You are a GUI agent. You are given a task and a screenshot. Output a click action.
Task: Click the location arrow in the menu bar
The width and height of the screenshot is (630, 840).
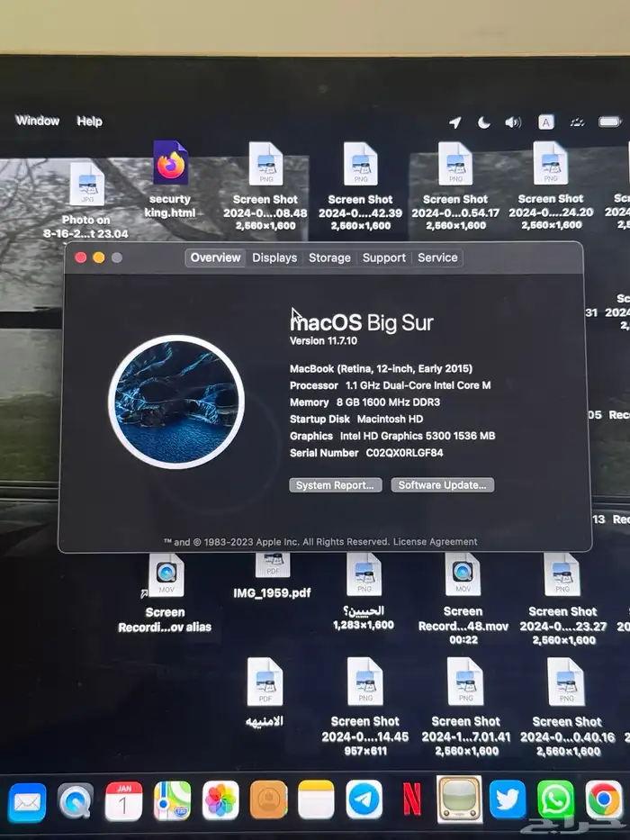tap(454, 122)
